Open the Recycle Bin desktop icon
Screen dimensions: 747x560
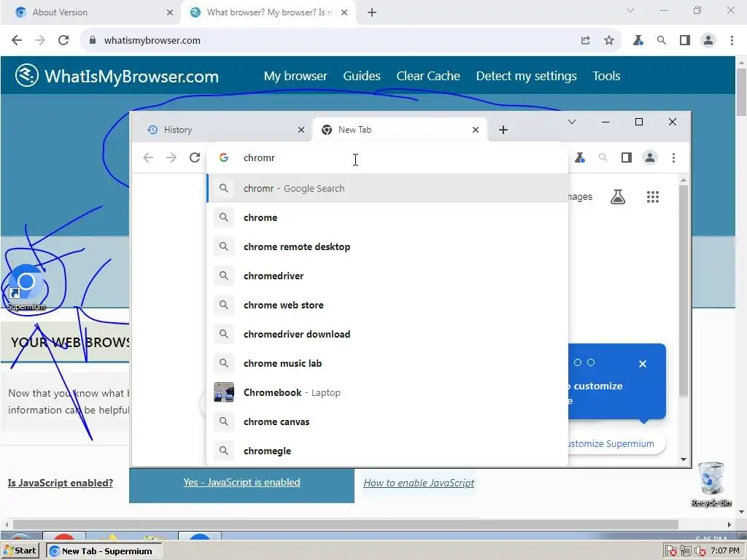pos(711,484)
